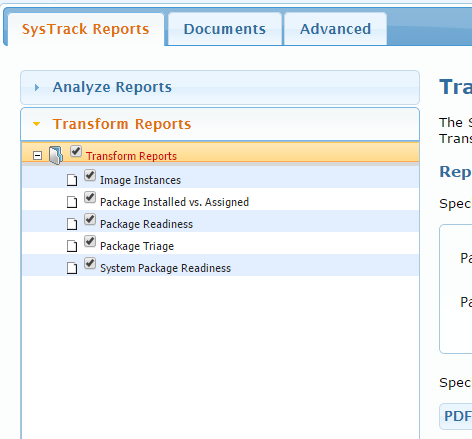The image size is (472, 439).
Task: Select the Transform Reports root tree label
Action: coord(131,156)
